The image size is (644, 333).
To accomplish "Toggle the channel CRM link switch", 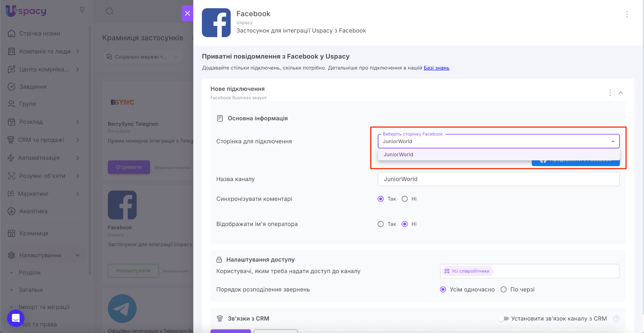I will point(504,319).
